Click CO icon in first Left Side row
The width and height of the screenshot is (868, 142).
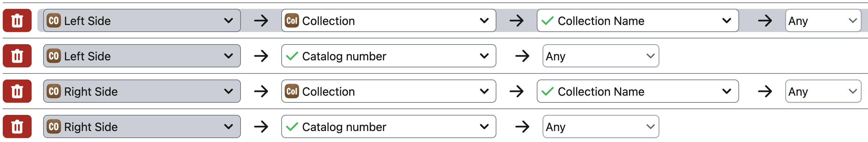pos(54,21)
